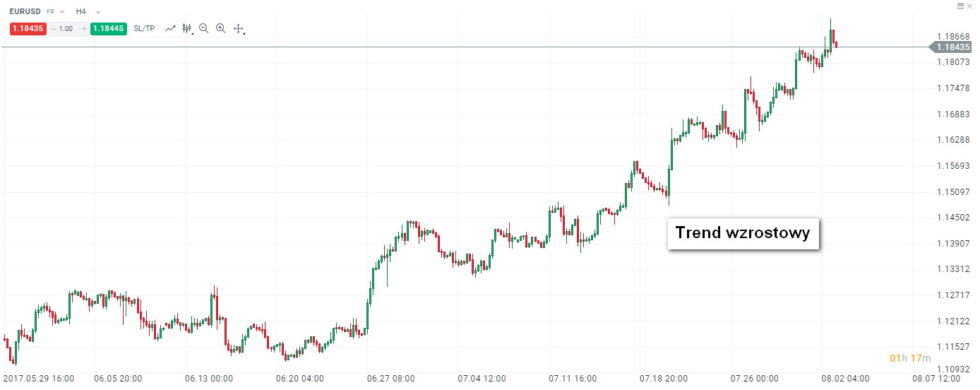Toggle the SL/TP order settings
Image resolution: width=980 pixels, height=390 pixels.
click(x=144, y=29)
